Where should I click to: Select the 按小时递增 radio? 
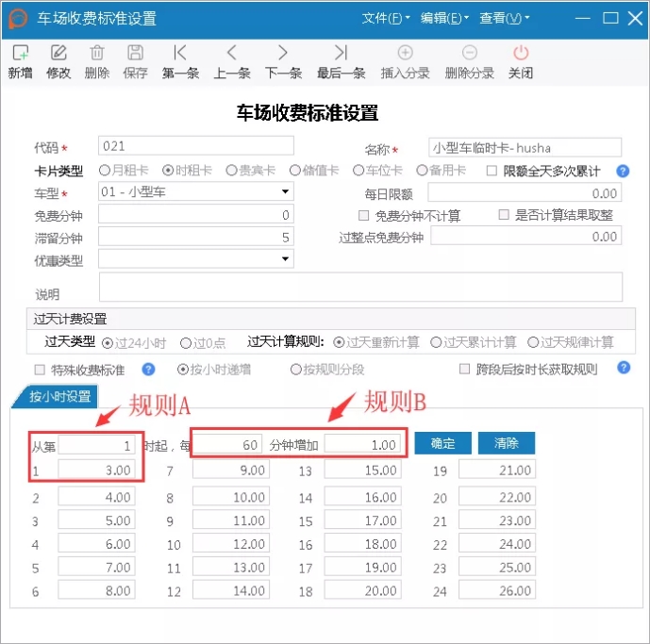click(x=183, y=370)
